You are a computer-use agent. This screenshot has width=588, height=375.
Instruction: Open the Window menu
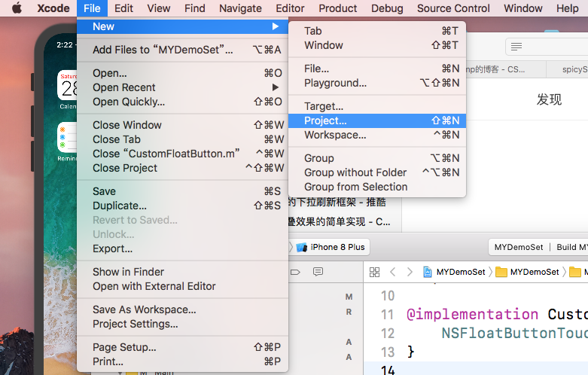522,8
